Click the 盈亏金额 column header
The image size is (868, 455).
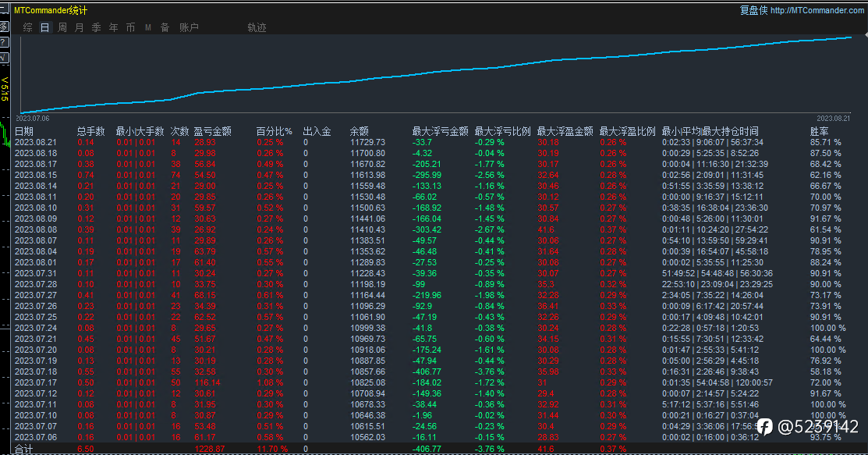point(213,131)
